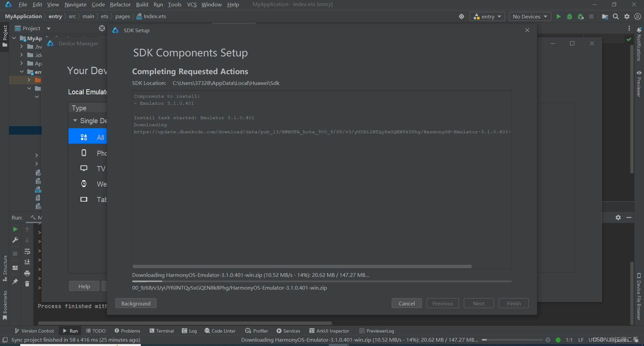
Task: Click status bar download progress indicator
Action: pyautogui.click(x=512, y=340)
